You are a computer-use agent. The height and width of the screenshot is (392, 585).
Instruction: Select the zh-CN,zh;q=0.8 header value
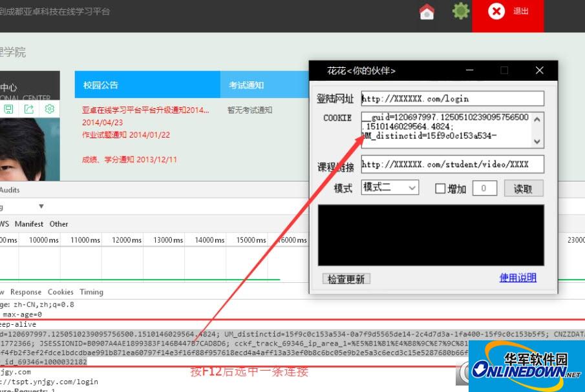(x=44, y=304)
